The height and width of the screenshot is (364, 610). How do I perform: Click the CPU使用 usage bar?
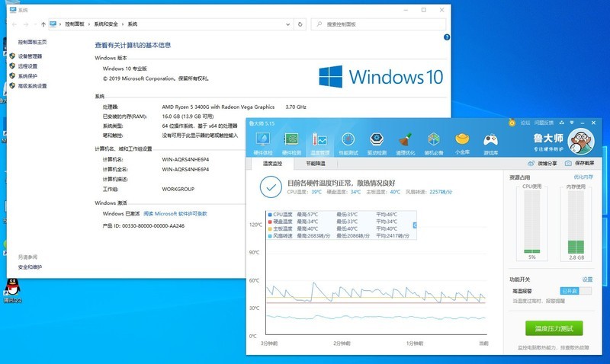pyautogui.click(x=531, y=222)
